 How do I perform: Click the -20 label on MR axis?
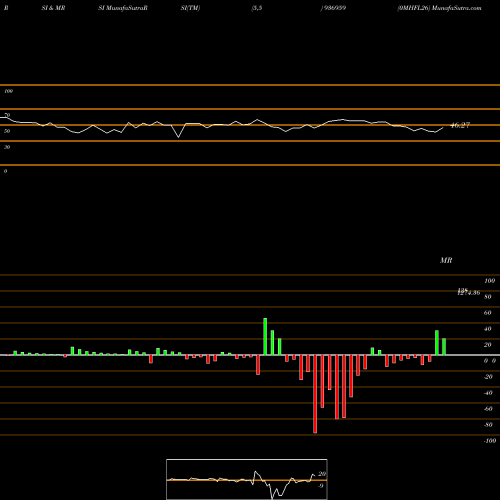(488, 377)
